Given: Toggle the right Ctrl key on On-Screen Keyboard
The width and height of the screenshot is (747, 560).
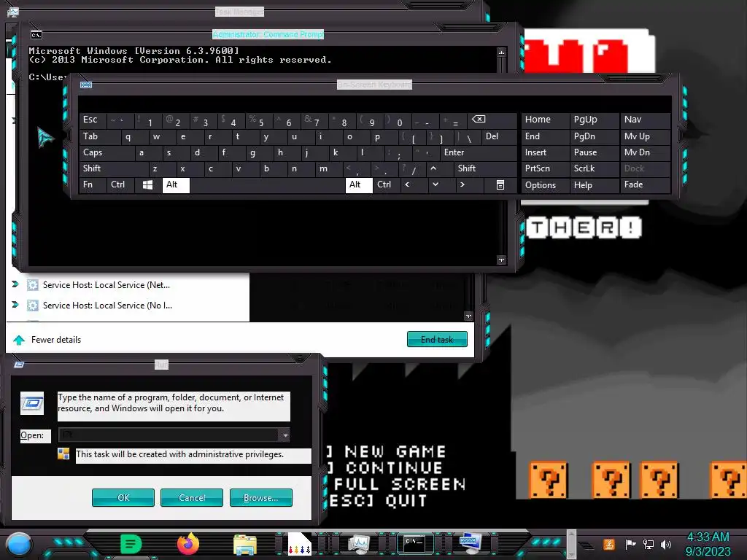Looking at the screenshot, I should (387, 184).
